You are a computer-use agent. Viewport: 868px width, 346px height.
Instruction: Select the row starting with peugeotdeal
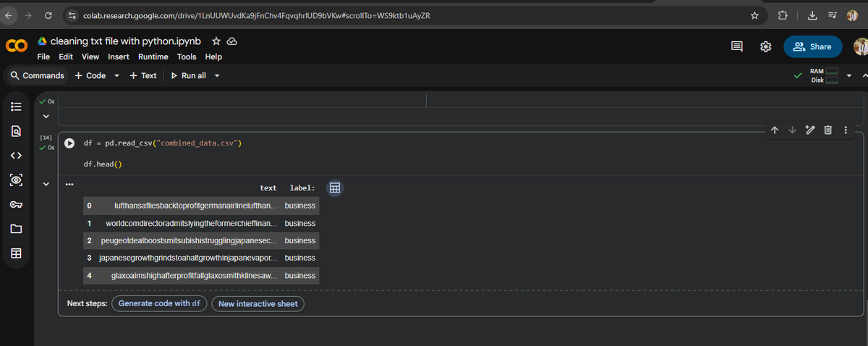[x=201, y=240]
